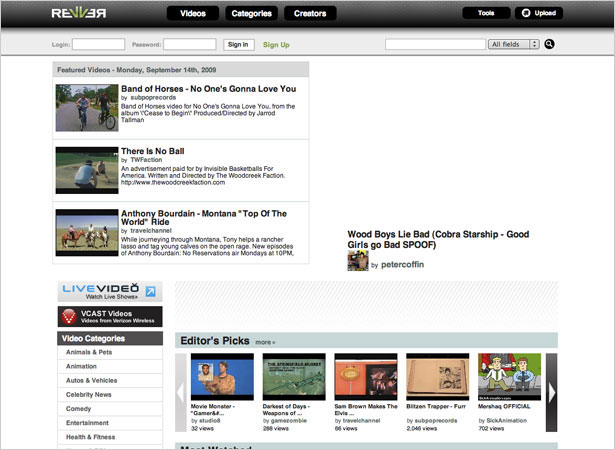615x450 pixels.
Task: Click the VCAST Verizon logo icon
Action: pos(69,316)
